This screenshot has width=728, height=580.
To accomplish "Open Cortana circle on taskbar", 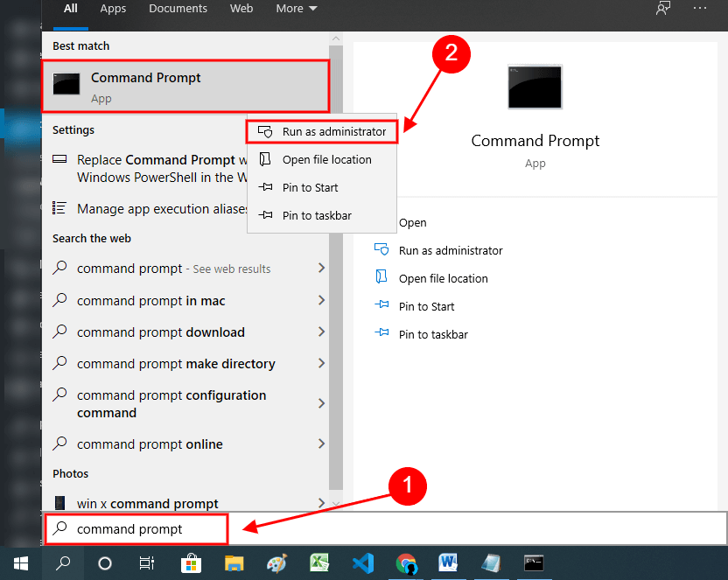I will [x=105, y=563].
